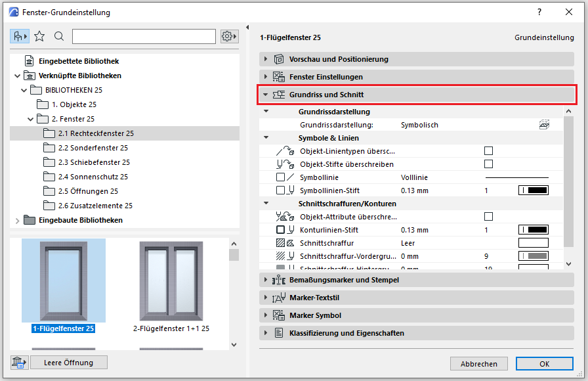This screenshot has width=588, height=381.
Task: Click the folder view icon in library toolbar
Action: click(x=20, y=37)
